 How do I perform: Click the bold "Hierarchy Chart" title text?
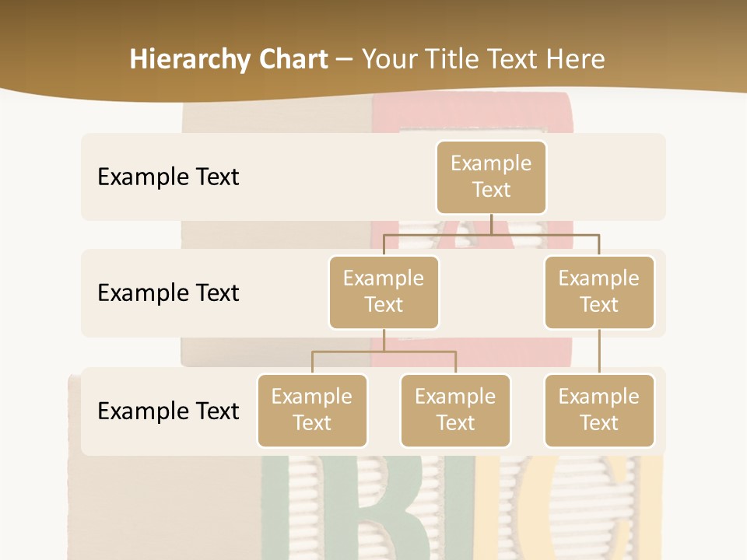tap(229, 59)
